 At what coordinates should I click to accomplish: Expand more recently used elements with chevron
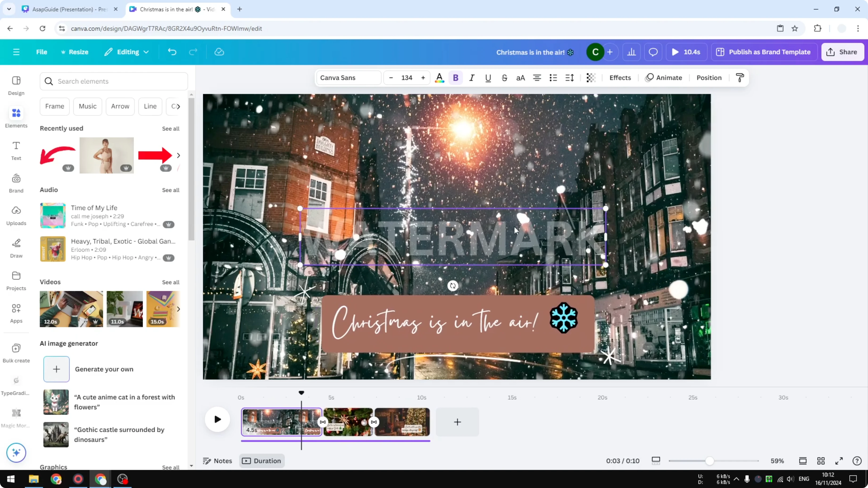pyautogui.click(x=179, y=155)
